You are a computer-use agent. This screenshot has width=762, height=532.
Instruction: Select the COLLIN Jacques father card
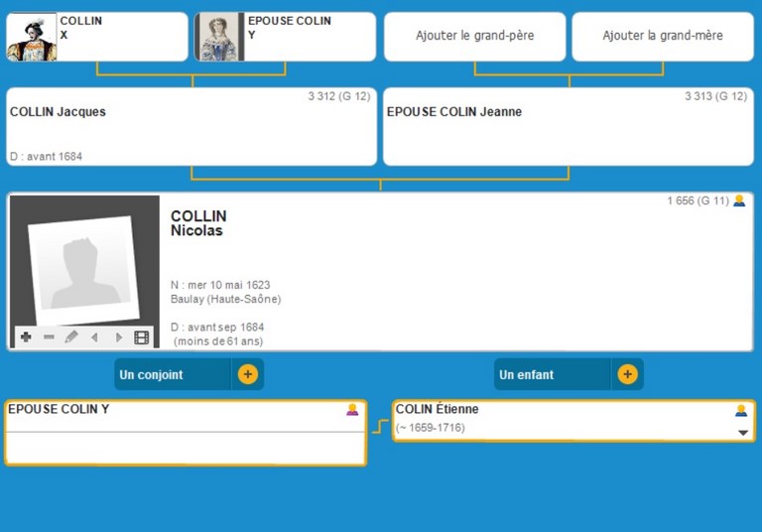(x=191, y=127)
